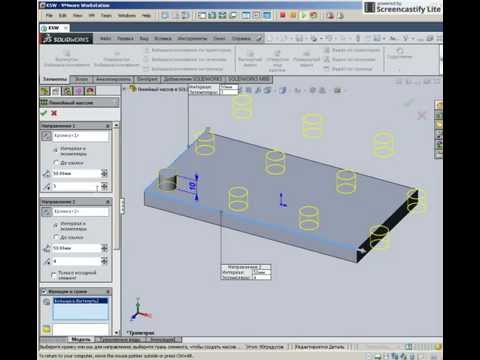The image size is (480, 360).
Task: Open the DisplayManager tab icon
Action: click(x=90, y=91)
